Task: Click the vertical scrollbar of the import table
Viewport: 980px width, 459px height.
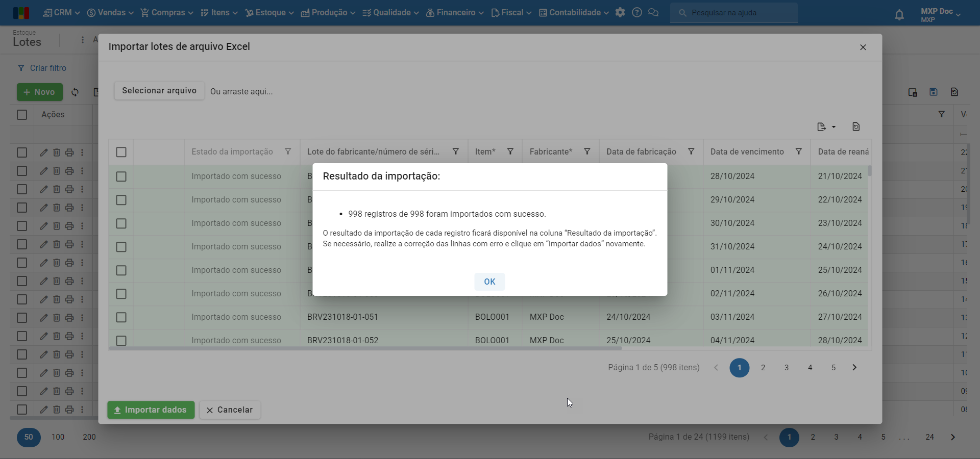Action: tap(870, 170)
